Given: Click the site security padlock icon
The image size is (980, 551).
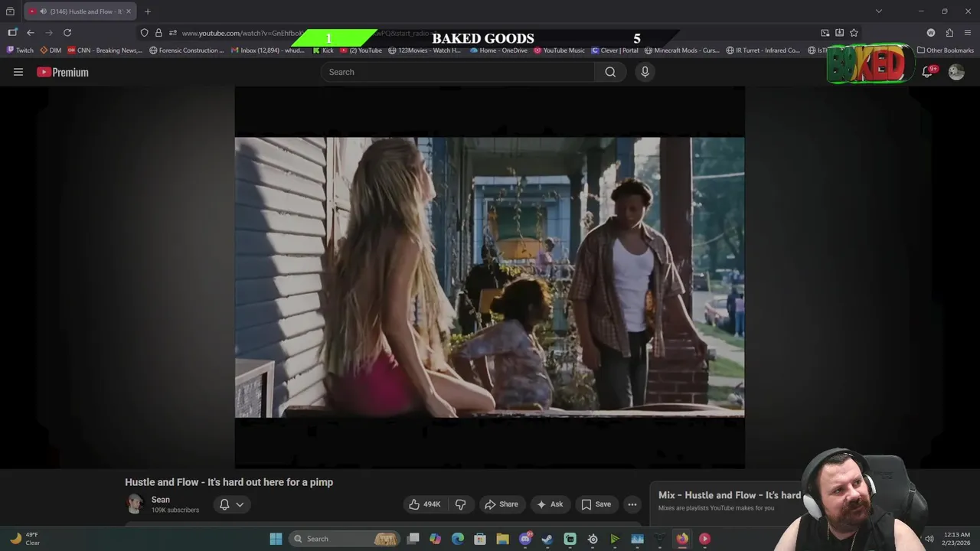Looking at the screenshot, I should tap(158, 33).
